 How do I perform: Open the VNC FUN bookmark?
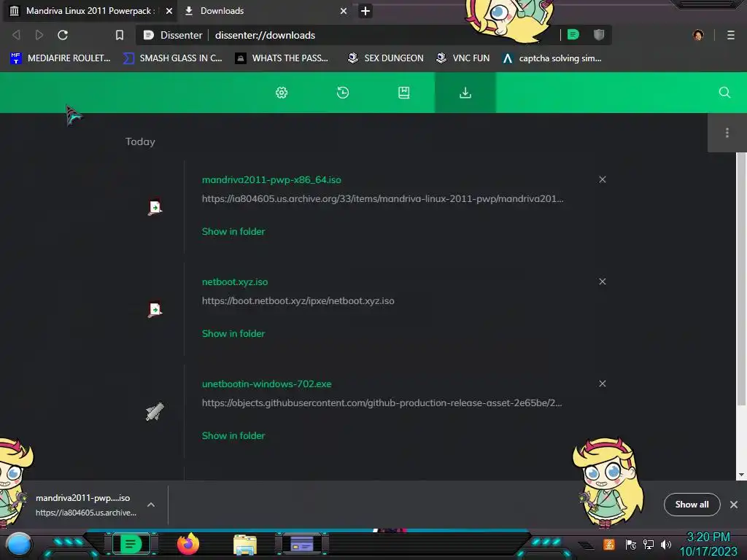pos(463,58)
